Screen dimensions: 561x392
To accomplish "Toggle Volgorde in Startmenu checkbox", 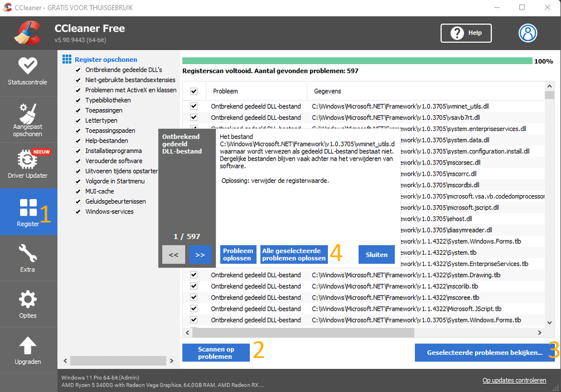I will click(x=78, y=181).
